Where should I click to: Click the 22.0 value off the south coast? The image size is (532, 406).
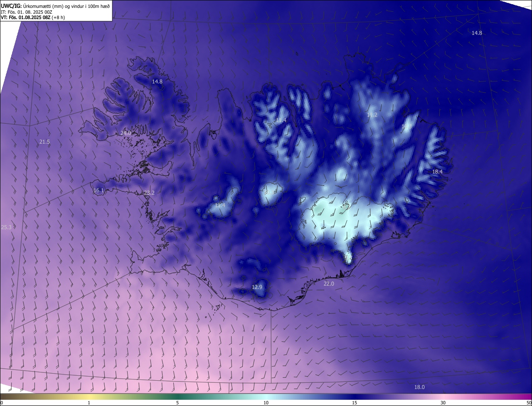[329, 284]
